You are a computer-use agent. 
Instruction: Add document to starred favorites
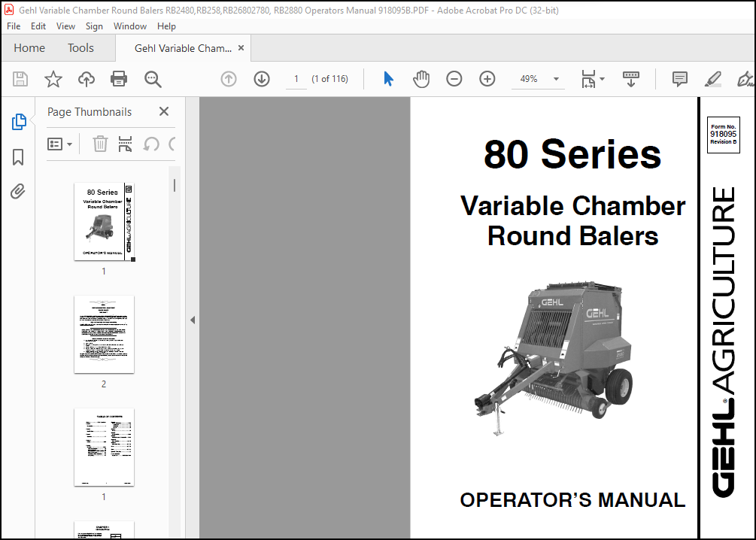[53, 78]
